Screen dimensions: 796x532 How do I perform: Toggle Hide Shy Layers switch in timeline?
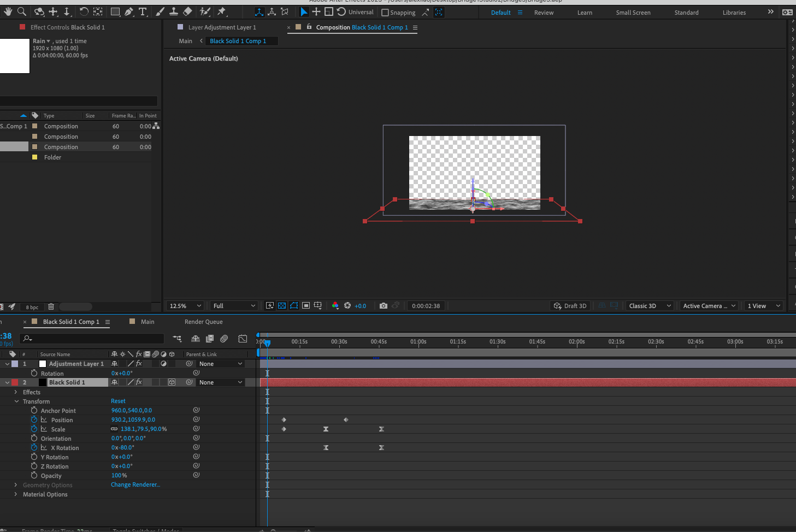click(196, 339)
